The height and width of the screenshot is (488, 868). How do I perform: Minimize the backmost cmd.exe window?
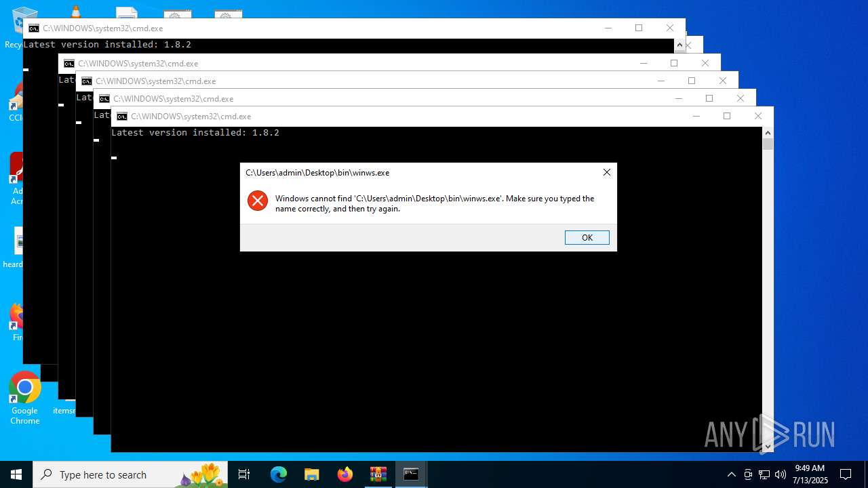click(608, 28)
